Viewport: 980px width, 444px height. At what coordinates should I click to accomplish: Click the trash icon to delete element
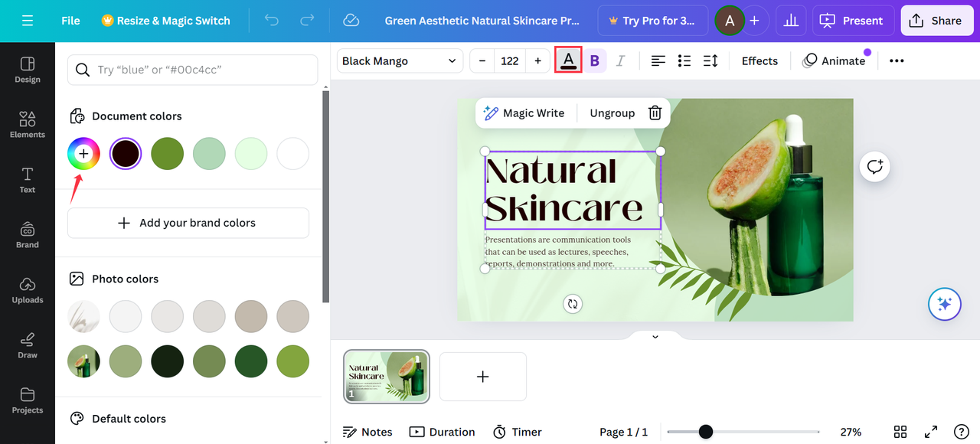[x=655, y=113]
